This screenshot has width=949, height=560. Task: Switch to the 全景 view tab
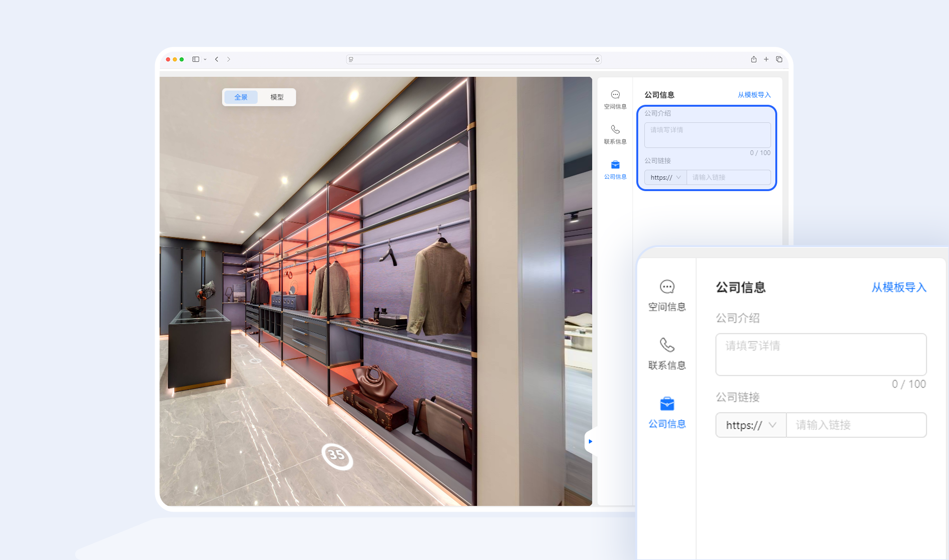coord(241,97)
